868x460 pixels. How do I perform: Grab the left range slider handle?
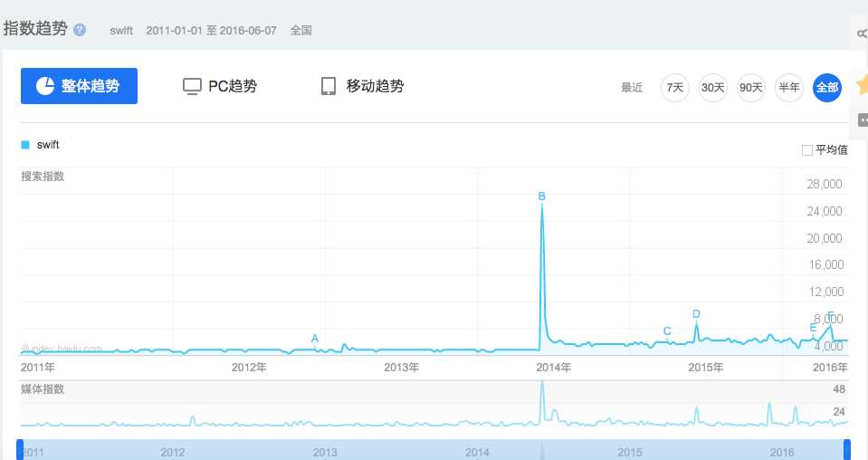(x=20, y=449)
